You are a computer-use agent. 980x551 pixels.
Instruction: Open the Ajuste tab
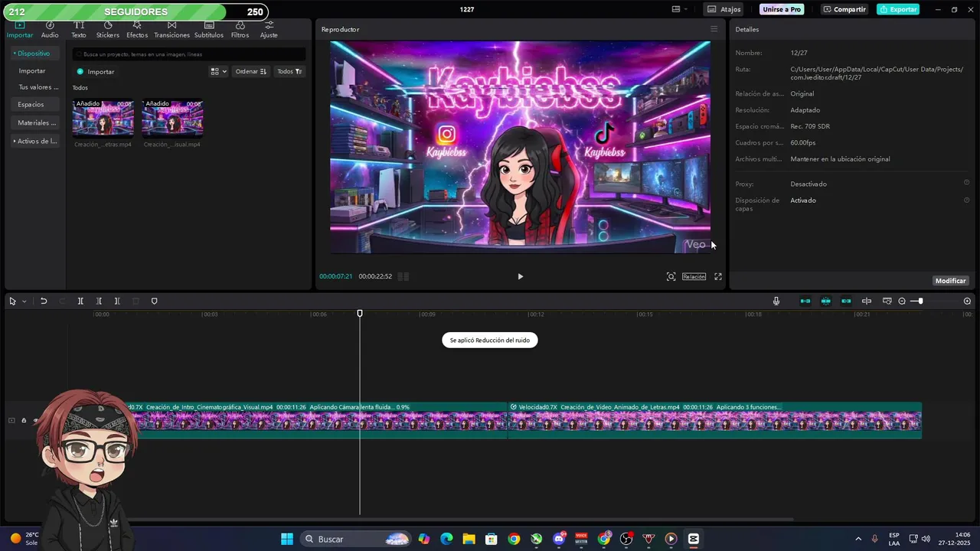tap(269, 31)
